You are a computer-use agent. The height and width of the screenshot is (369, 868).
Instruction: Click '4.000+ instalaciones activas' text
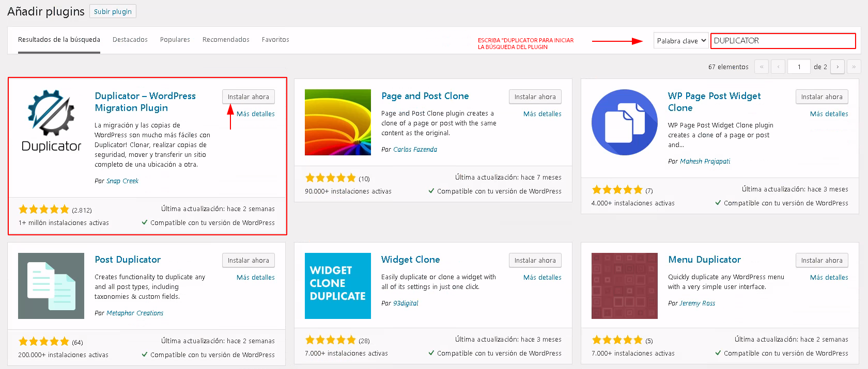pos(633,203)
